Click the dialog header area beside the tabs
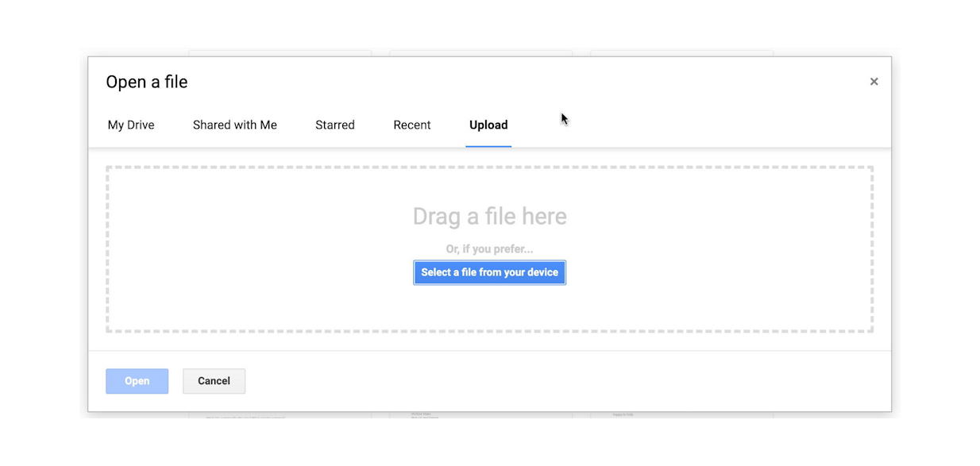This screenshot has height=466, width=980. (x=675, y=125)
